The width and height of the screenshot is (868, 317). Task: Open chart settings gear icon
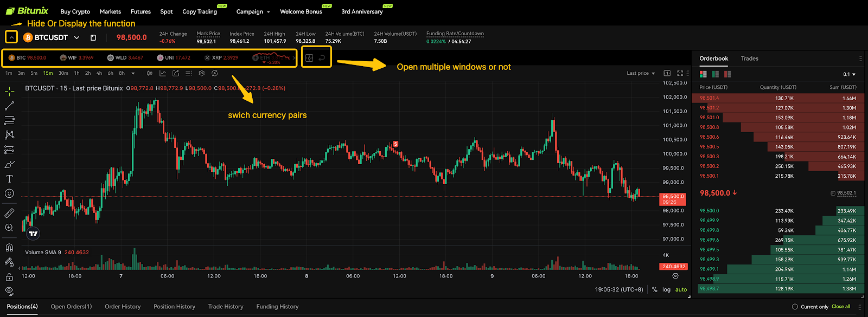point(202,73)
